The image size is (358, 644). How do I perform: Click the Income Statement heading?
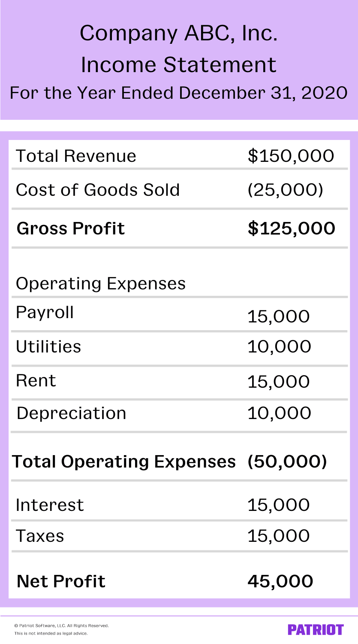click(x=178, y=65)
